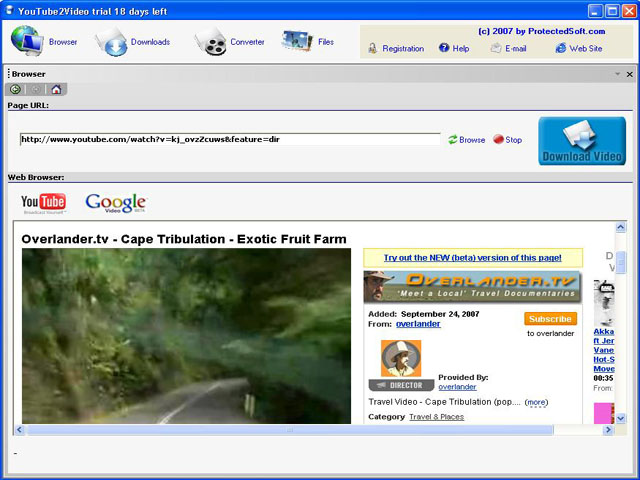The width and height of the screenshot is (640, 480).
Task: Click the horizontal scrollbar right arrow
Action: 608,430
